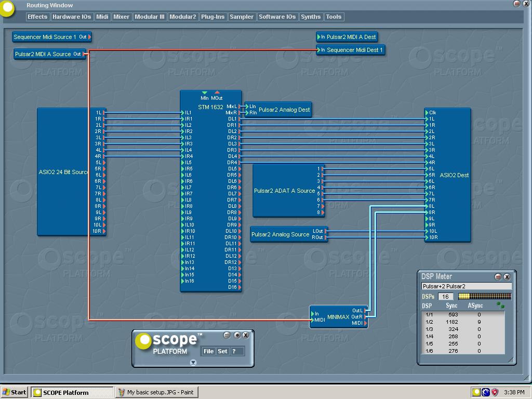532x399 pixels.
Task: Click the DSP load meter bar
Action: (x=485, y=296)
